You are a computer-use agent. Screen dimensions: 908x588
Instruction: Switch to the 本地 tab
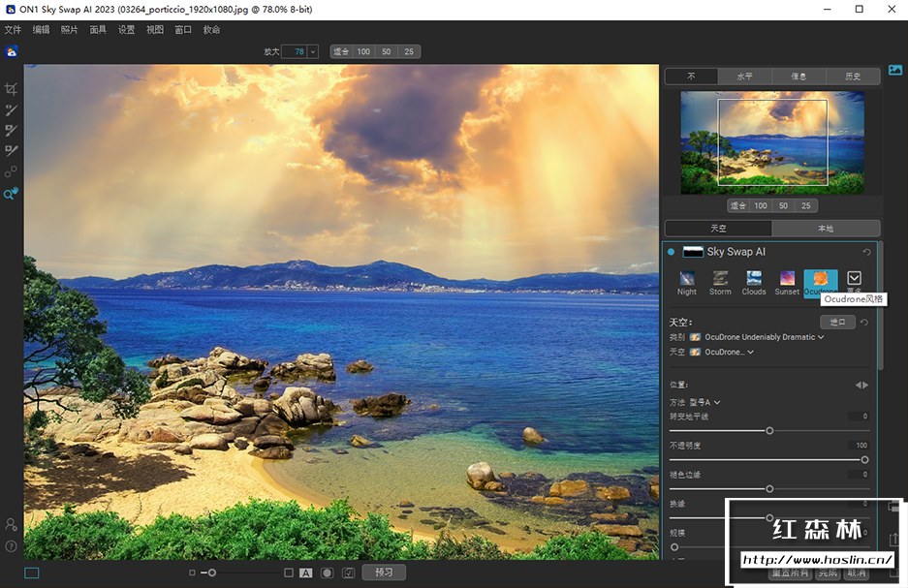pos(825,229)
